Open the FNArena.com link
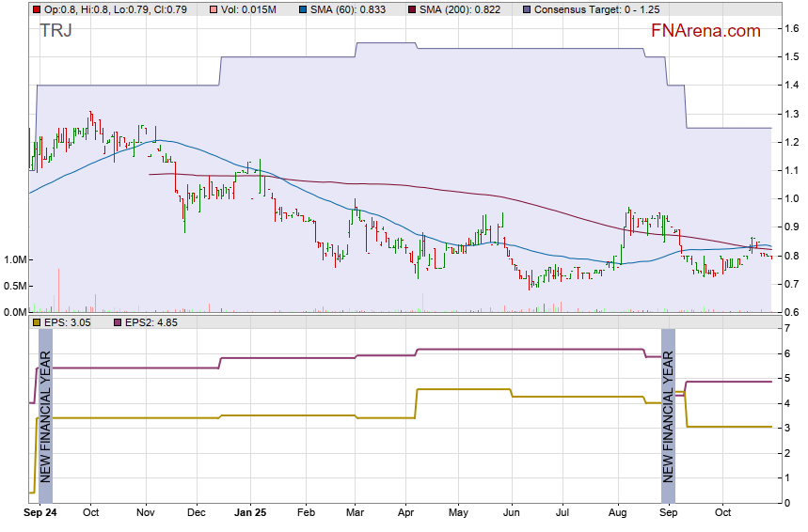 pyautogui.click(x=705, y=31)
